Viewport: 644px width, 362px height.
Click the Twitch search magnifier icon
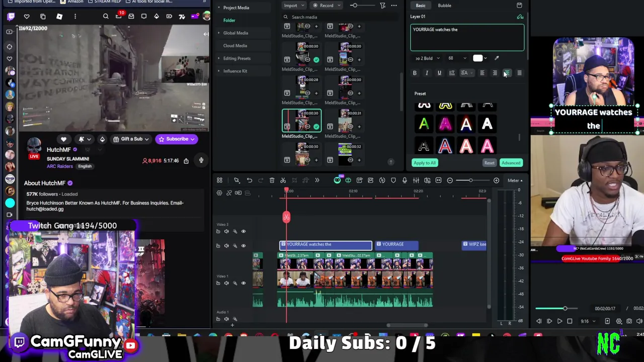(106, 17)
